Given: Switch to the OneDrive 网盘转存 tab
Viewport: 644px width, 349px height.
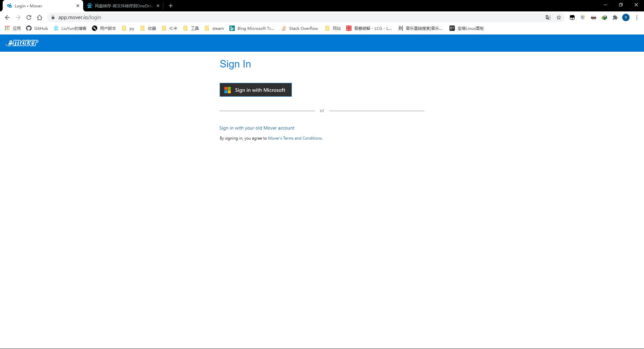Looking at the screenshot, I should (x=123, y=6).
